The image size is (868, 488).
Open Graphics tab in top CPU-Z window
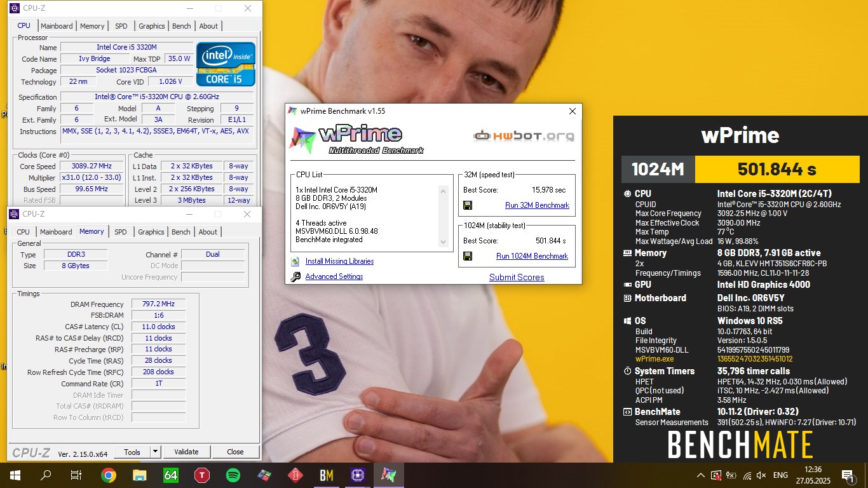(x=152, y=26)
